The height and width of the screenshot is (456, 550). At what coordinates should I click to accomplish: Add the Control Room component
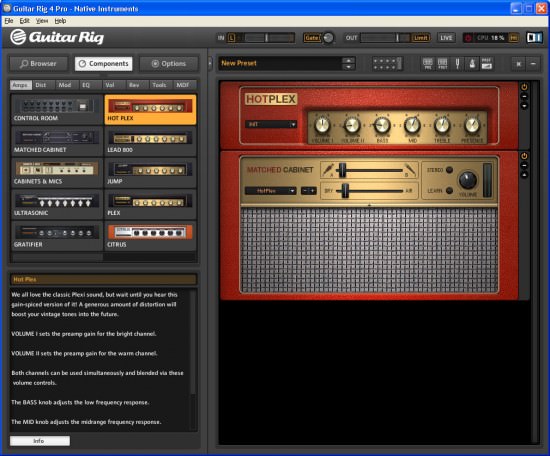click(x=57, y=109)
